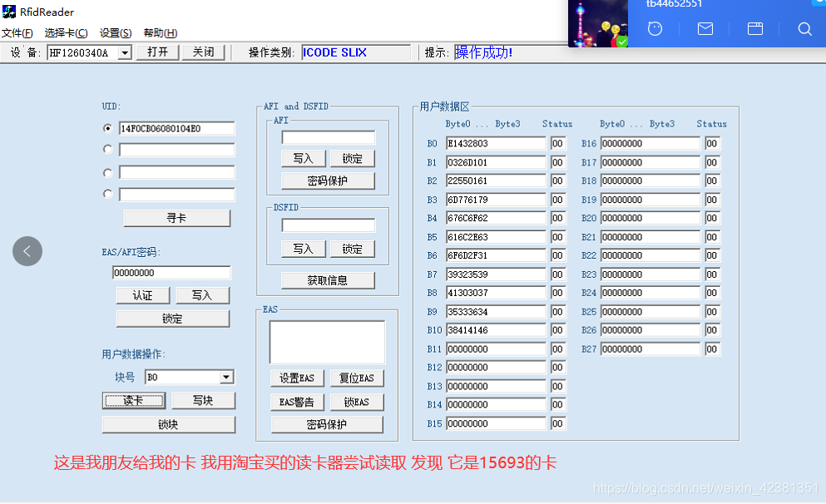
Task: Click the Shanghai tower avatar thumbnail
Action: coord(598,23)
